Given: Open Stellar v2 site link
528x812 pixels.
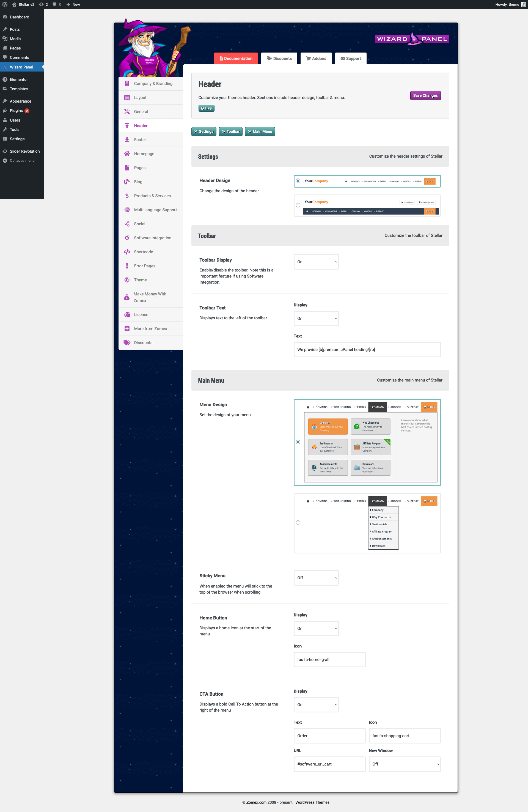Looking at the screenshot, I should [x=23, y=4].
